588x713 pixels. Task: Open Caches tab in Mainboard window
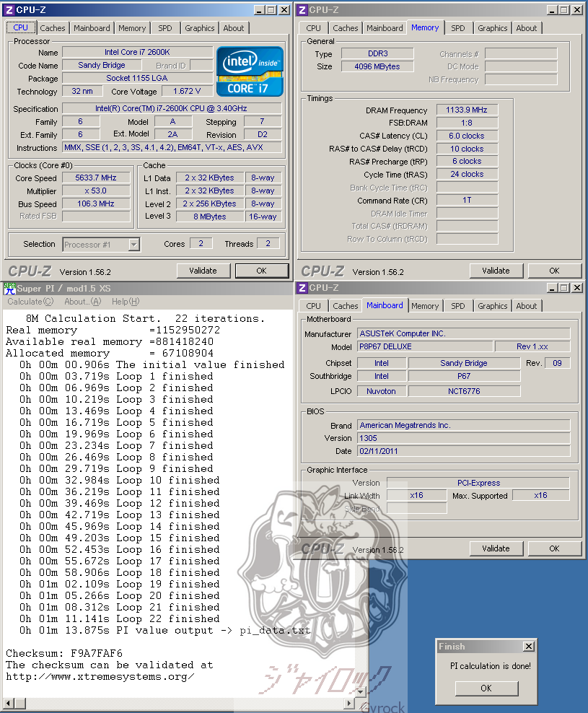[x=345, y=306]
